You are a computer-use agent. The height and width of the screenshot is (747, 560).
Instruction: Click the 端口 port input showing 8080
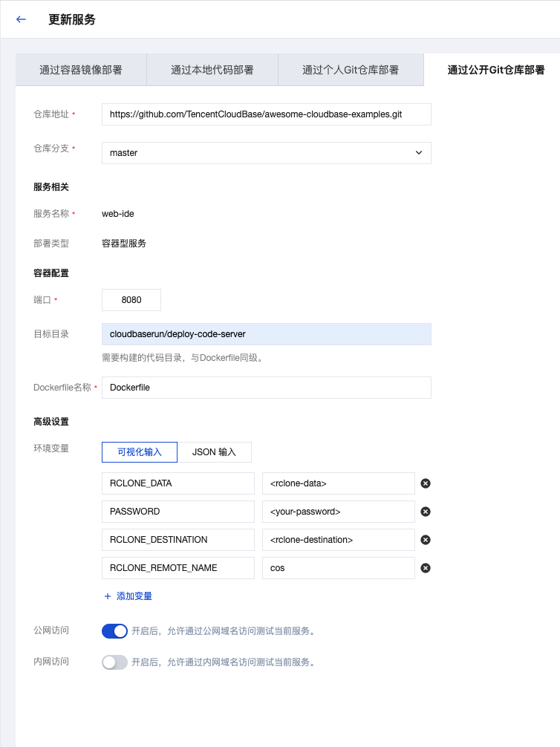(x=131, y=300)
